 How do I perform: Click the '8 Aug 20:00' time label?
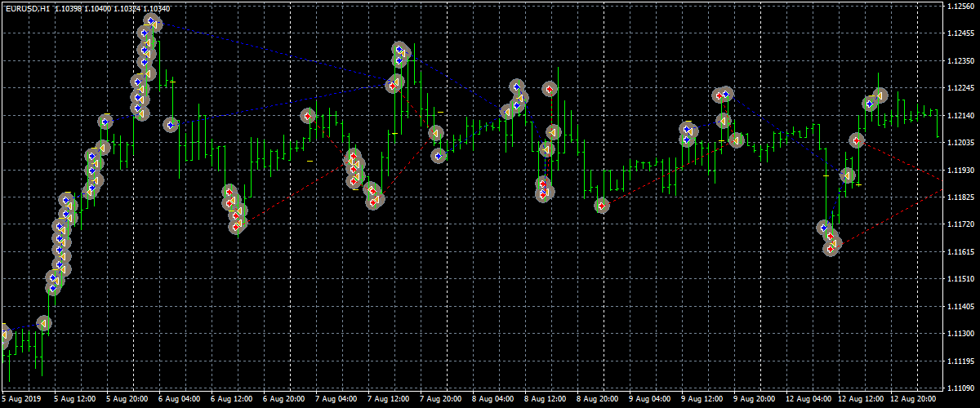[x=598, y=400]
